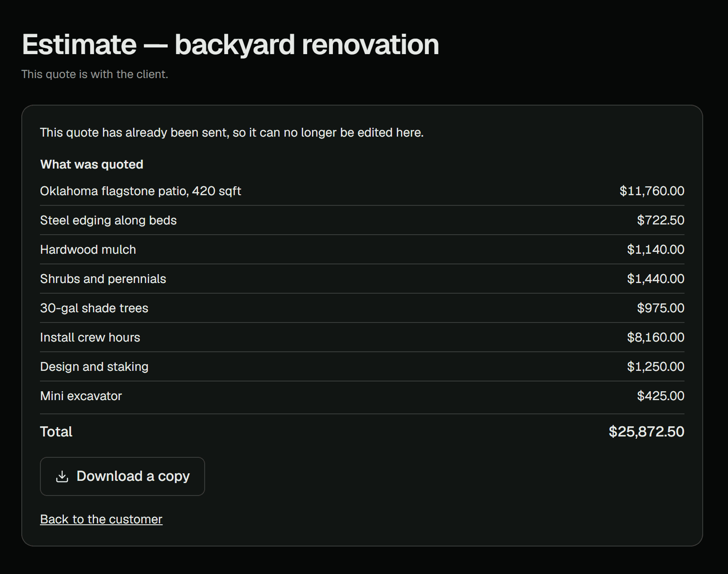Click the $8,160.00 price
This screenshot has height=574, width=728.
point(656,338)
